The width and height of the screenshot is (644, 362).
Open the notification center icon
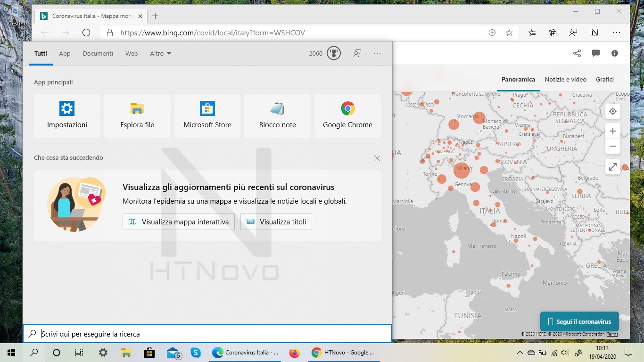(628, 352)
